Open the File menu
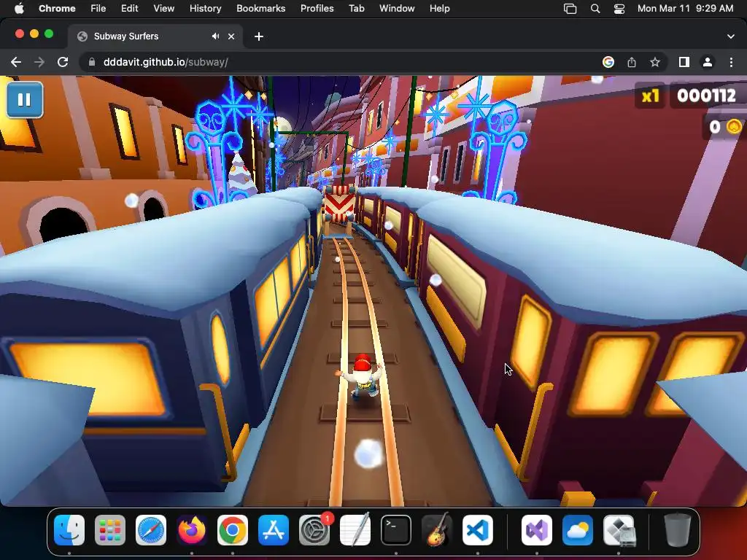The width and height of the screenshot is (747, 560). coord(98,8)
